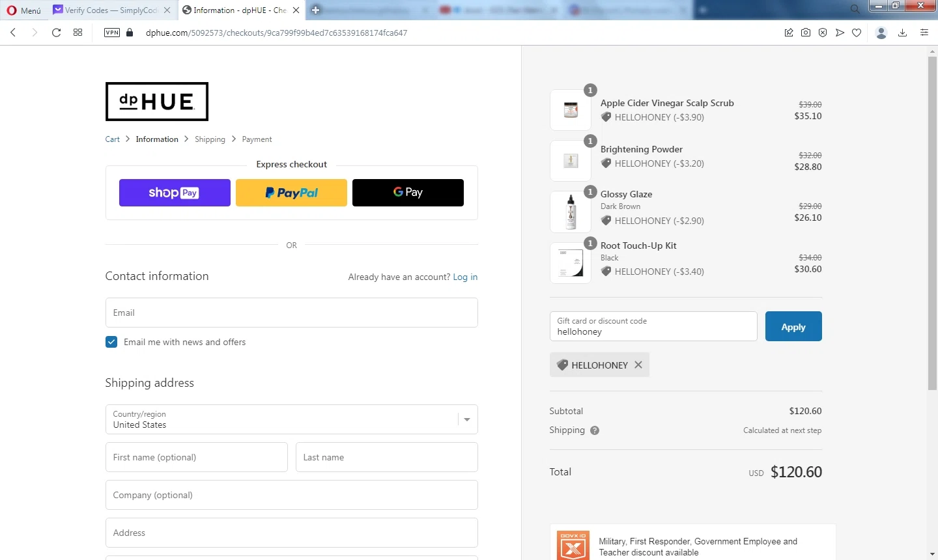Apply the discount code
Screen dimensions: 938x560
pyautogui.click(x=793, y=326)
